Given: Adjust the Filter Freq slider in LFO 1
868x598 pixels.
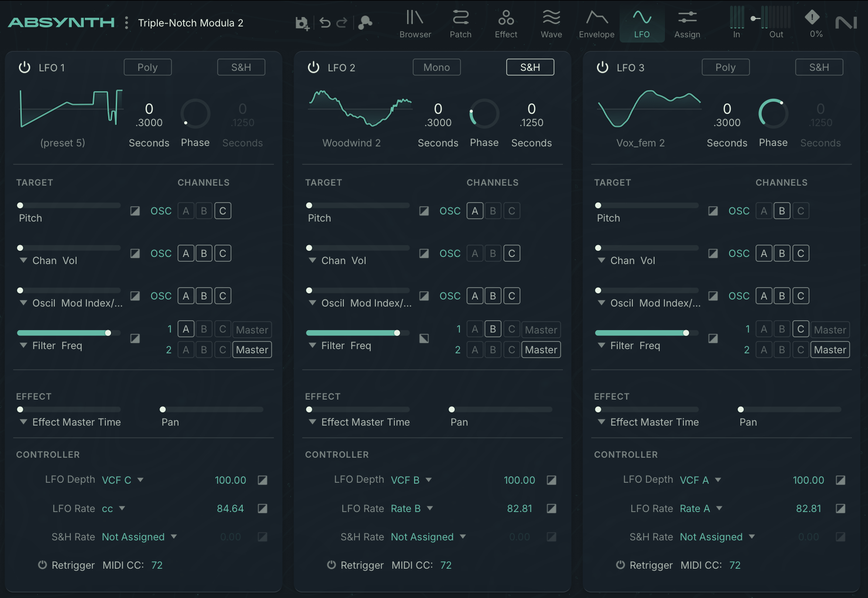Looking at the screenshot, I should click(x=109, y=333).
